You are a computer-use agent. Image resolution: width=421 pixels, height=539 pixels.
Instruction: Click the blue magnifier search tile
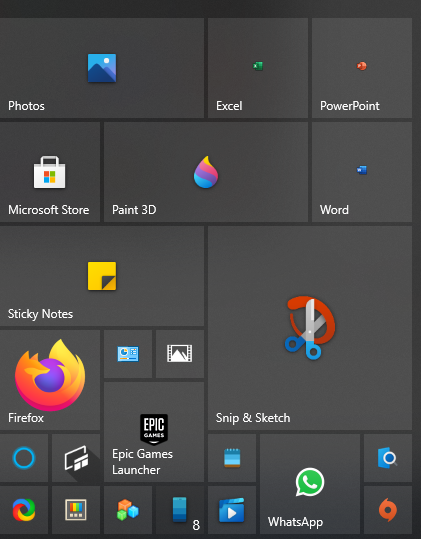coord(388,458)
